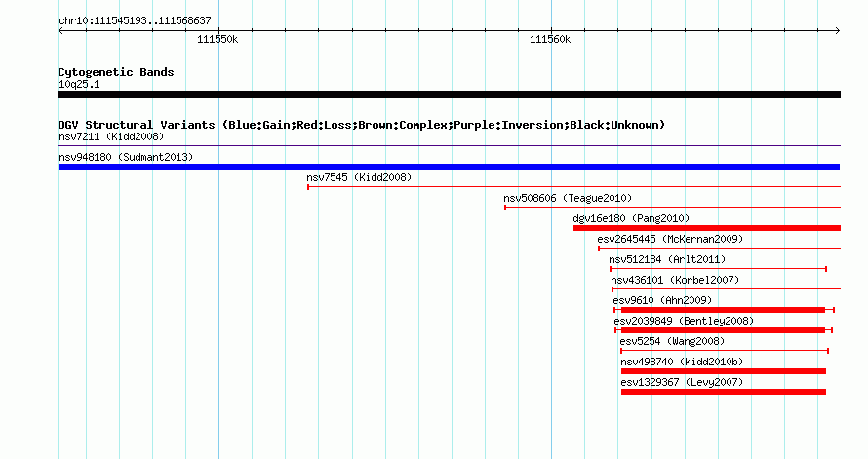Click the esv9610 thick red bar

pyautogui.click(x=723, y=310)
